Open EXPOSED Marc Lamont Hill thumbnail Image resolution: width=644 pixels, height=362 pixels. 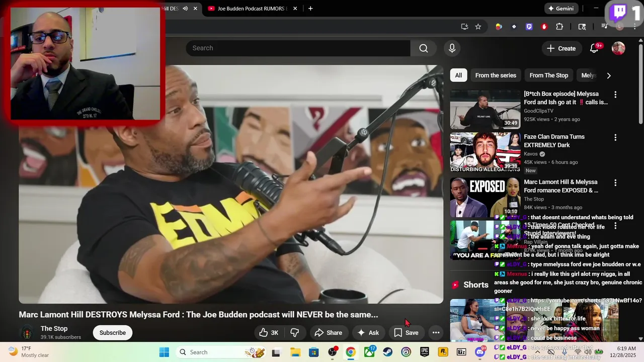485,197
